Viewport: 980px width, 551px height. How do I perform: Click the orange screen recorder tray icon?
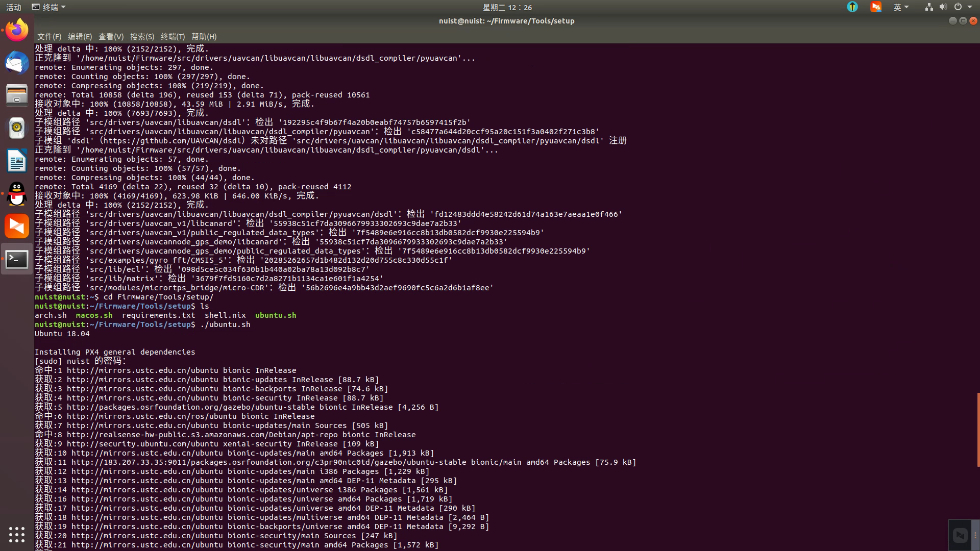click(876, 7)
